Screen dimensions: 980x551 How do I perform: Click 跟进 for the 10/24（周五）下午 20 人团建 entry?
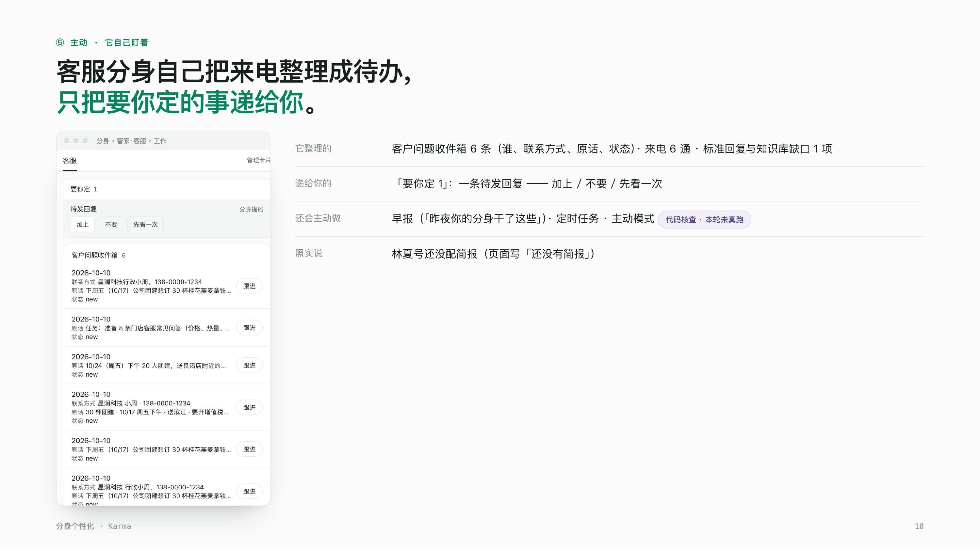click(249, 366)
